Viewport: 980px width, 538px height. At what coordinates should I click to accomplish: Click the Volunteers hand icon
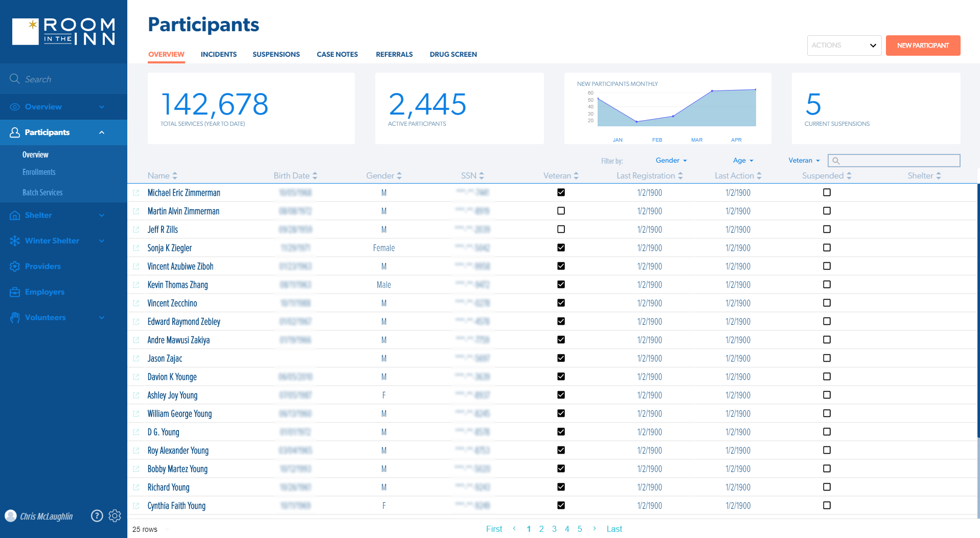click(15, 318)
